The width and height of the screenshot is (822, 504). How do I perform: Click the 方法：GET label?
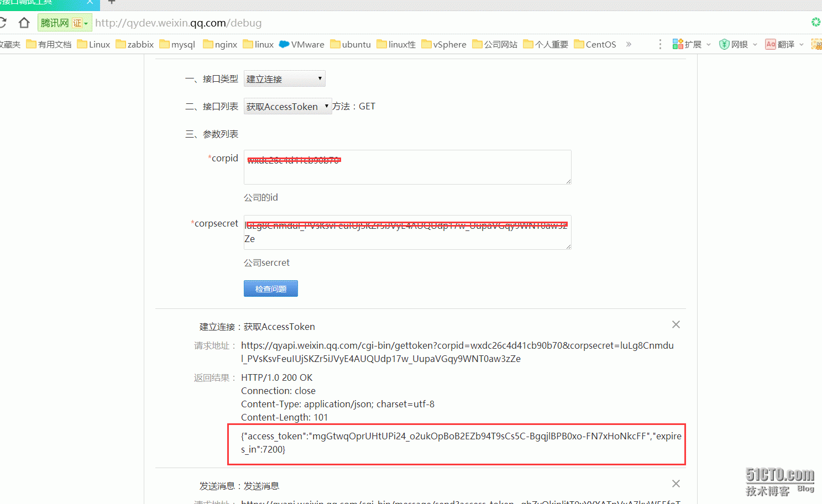click(354, 106)
